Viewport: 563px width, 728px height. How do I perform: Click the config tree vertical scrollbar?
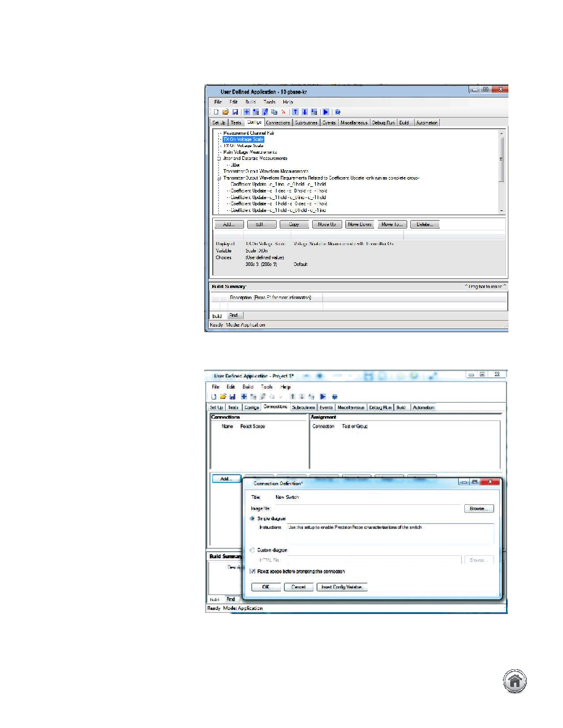[501, 172]
